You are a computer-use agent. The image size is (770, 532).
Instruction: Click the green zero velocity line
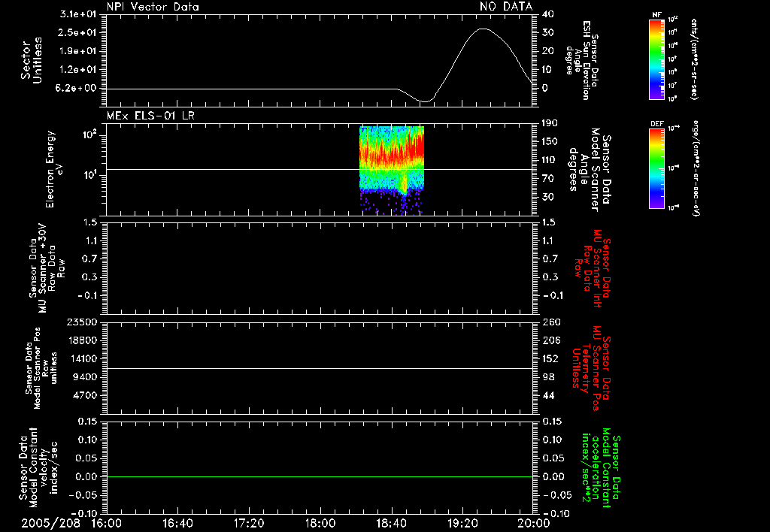coord(319,476)
